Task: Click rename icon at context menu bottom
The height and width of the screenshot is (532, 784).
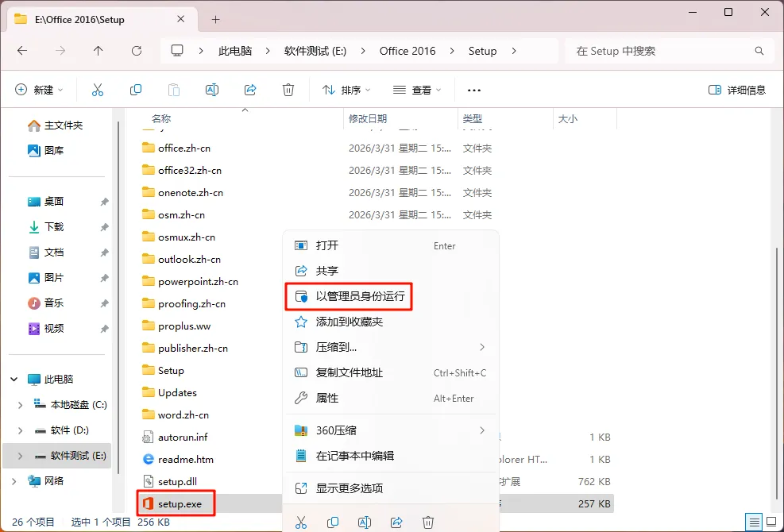Action: click(x=365, y=523)
